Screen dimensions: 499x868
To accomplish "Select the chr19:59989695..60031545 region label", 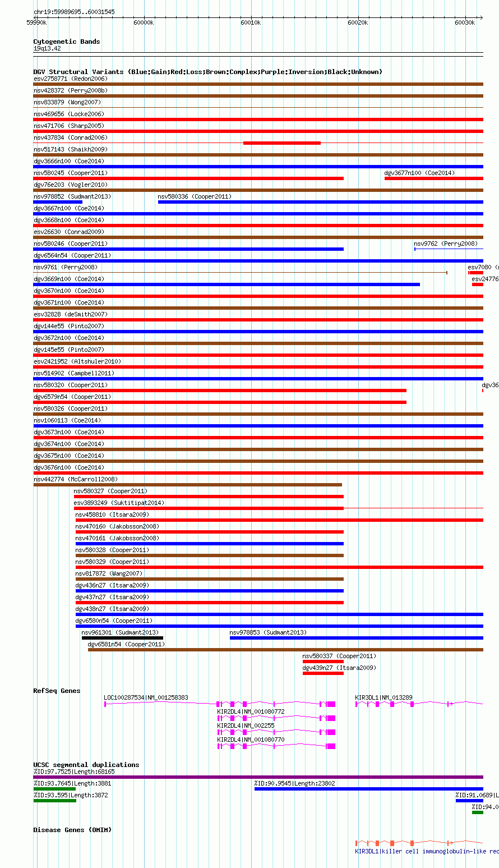I will [74, 12].
